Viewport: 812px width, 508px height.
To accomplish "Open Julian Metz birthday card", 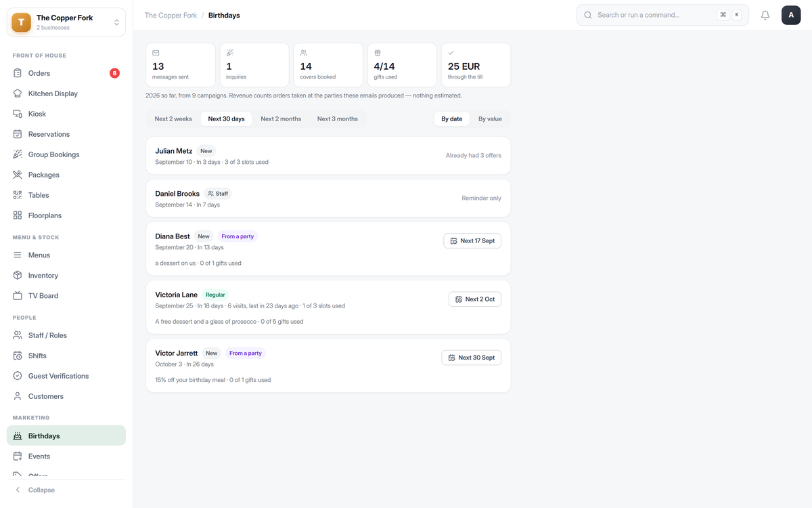I will click(328, 156).
